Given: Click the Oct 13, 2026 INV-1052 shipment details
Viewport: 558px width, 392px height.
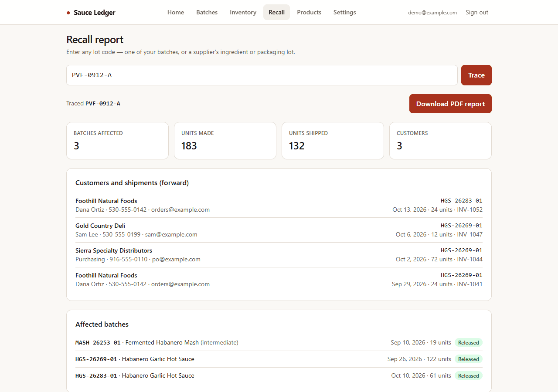Looking at the screenshot, I should click(437, 210).
